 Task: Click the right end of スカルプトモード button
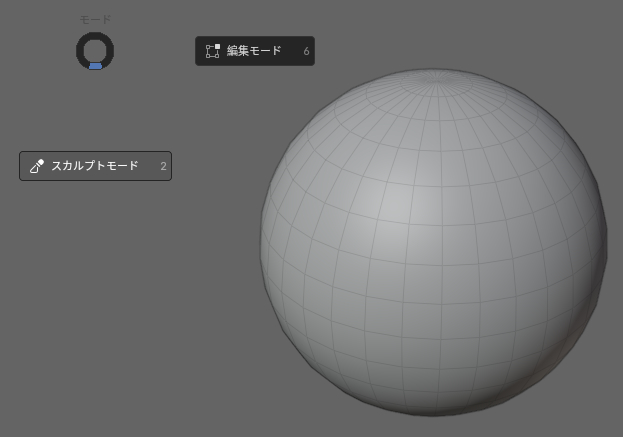[168, 166]
